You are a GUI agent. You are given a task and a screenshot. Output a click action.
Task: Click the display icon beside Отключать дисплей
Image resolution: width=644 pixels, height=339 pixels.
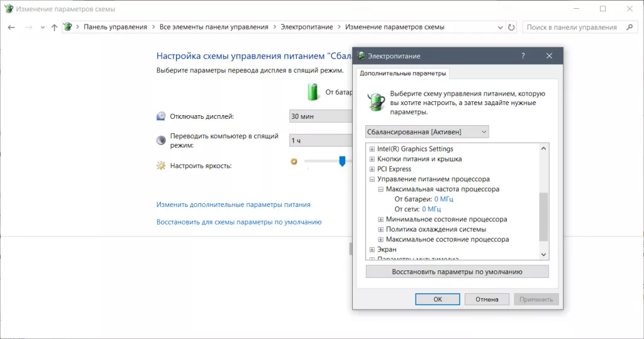[x=161, y=116]
